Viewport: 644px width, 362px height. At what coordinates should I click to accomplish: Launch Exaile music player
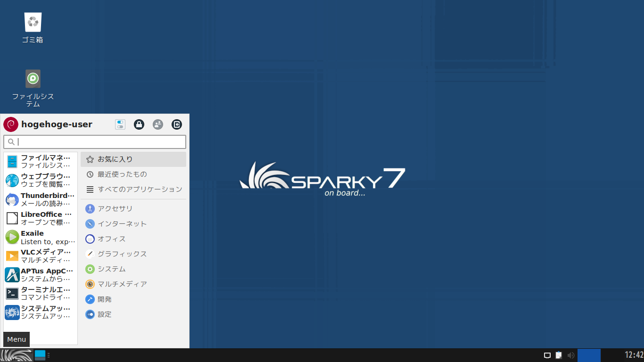click(x=41, y=237)
